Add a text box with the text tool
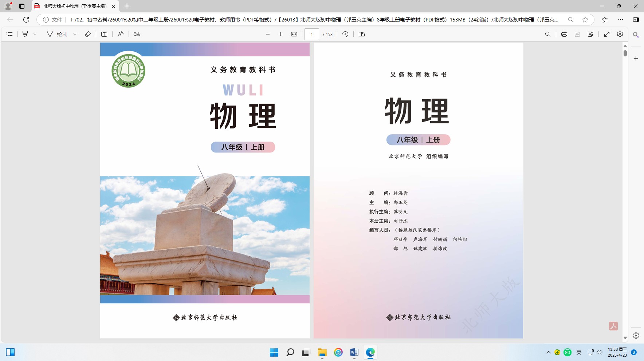The image size is (644, 361). pyautogui.click(x=104, y=34)
